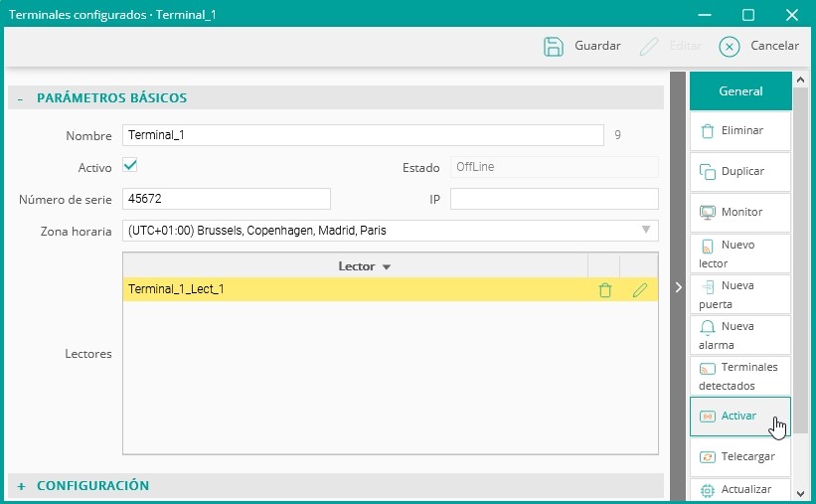Create a Nueva puerta

coord(740,294)
